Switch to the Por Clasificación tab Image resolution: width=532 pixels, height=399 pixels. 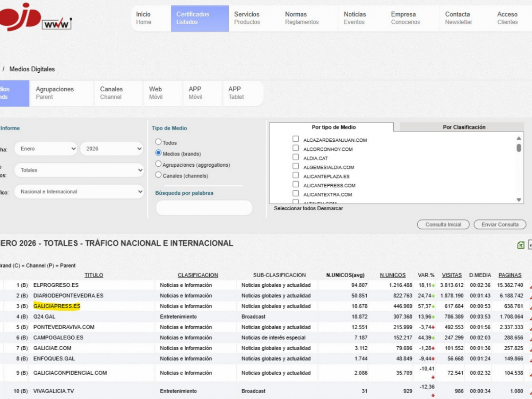[464, 127]
